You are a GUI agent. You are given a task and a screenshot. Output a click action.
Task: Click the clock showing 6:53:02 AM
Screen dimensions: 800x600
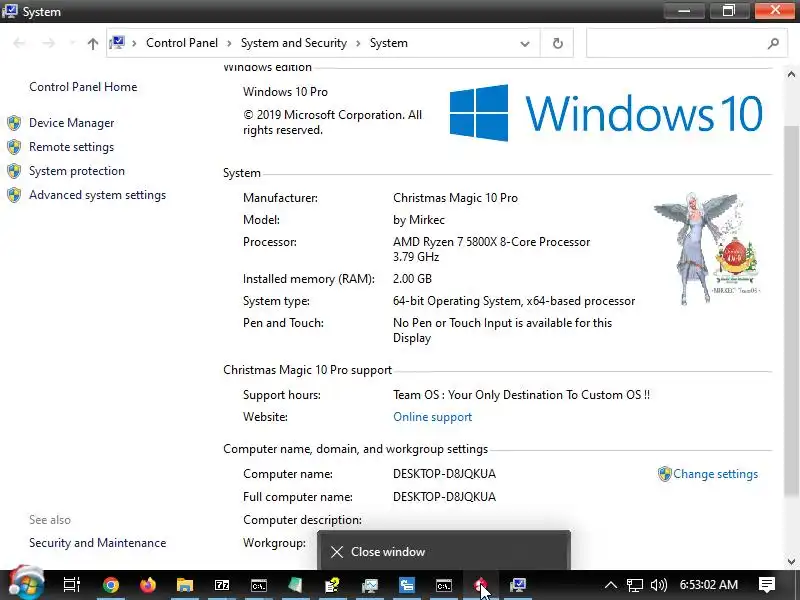[709, 585]
